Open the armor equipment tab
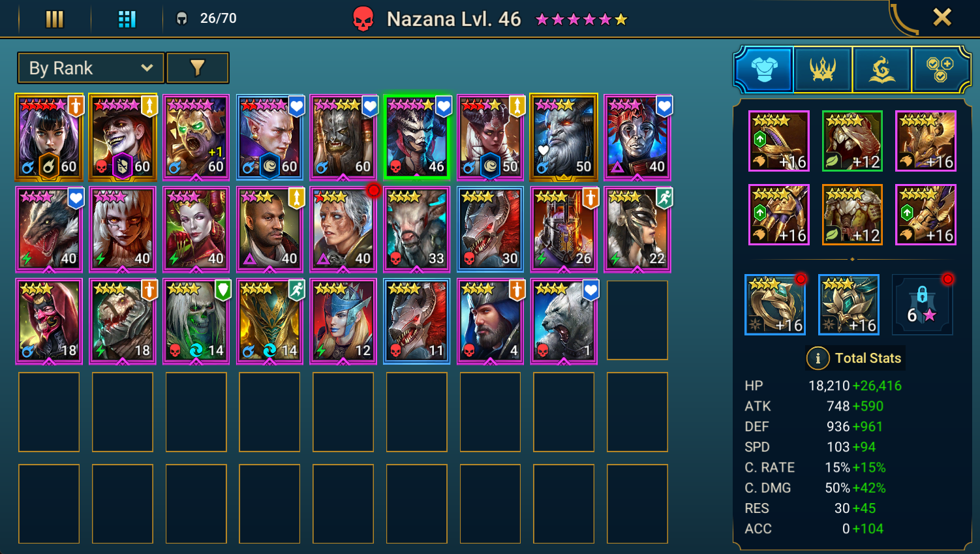980x554 pixels. [764, 69]
